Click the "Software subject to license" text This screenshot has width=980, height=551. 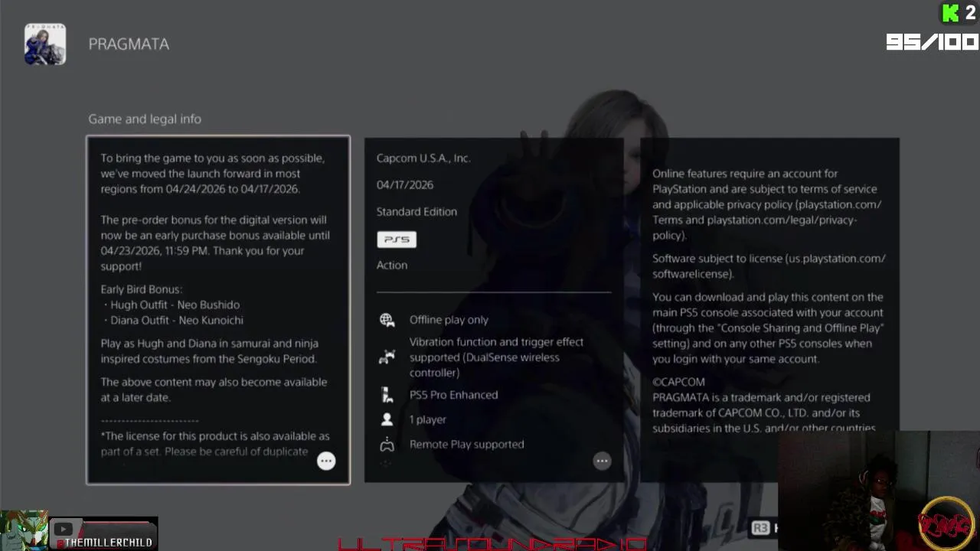[x=717, y=259]
